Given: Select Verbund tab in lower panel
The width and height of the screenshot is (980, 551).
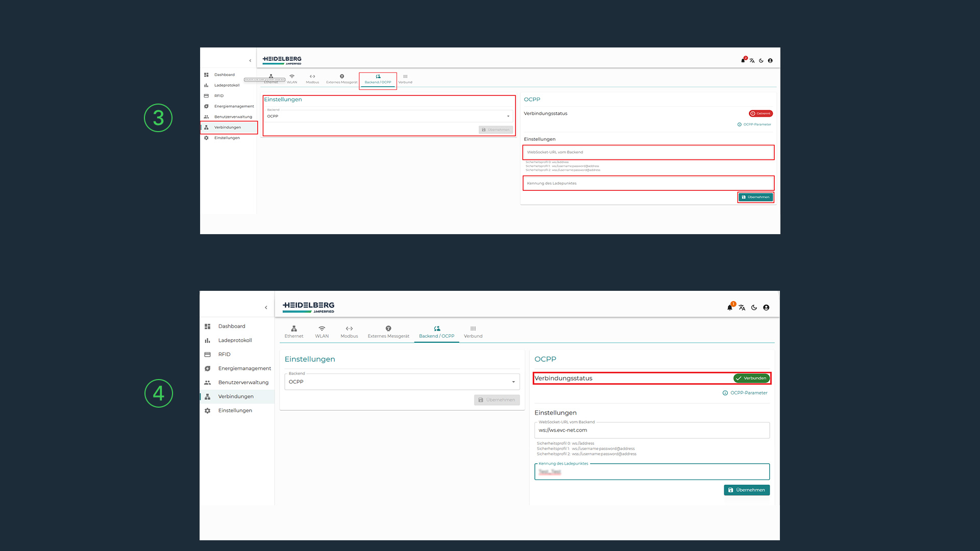Looking at the screenshot, I should click(x=473, y=332).
